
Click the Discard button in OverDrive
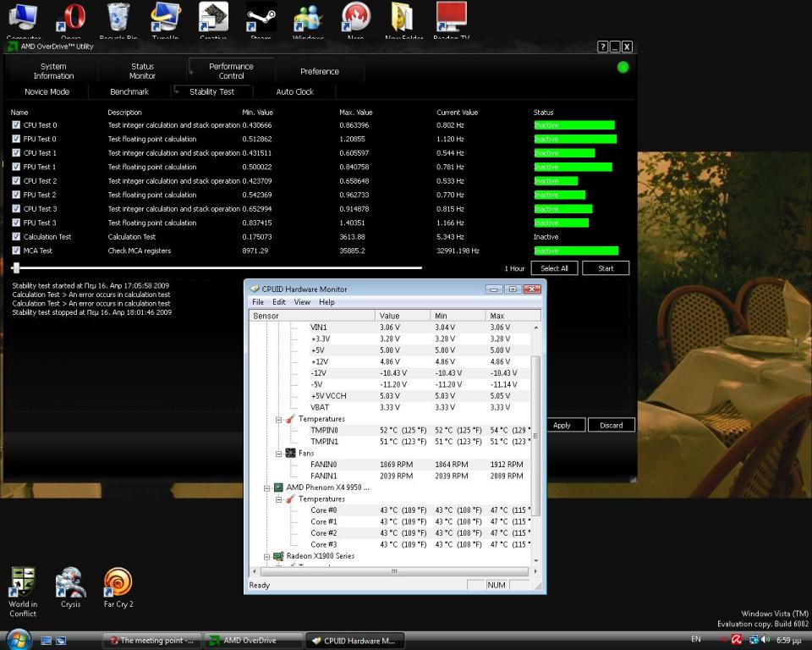[x=611, y=425]
